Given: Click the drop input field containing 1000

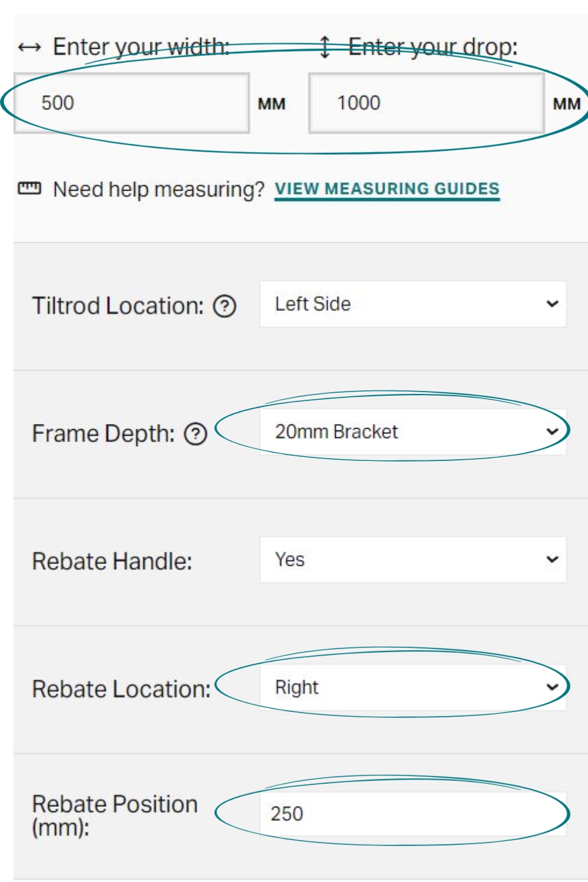Looking at the screenshot, I should point(426,103).
